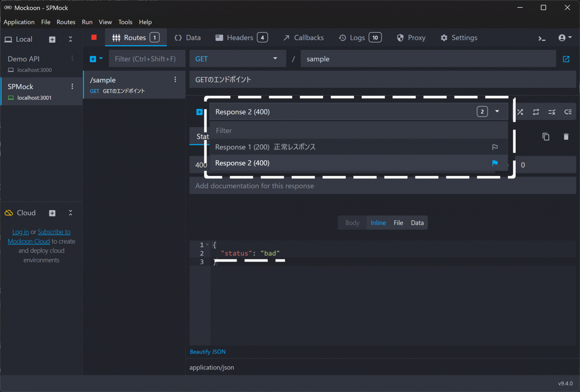Stop the running server with red square
Image resolution: width=580 pixels, height=392 pixels.
(x=94, y=38)
